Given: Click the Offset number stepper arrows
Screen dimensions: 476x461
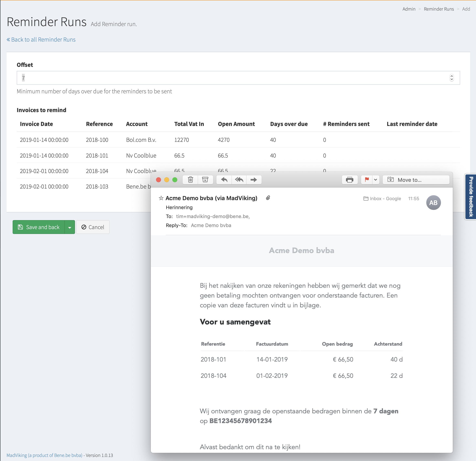Looking at the screenshot, I should click(452, 78).
